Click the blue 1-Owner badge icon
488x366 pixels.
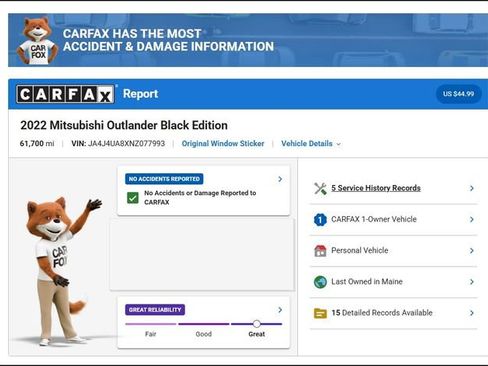(x=320, y=220)
